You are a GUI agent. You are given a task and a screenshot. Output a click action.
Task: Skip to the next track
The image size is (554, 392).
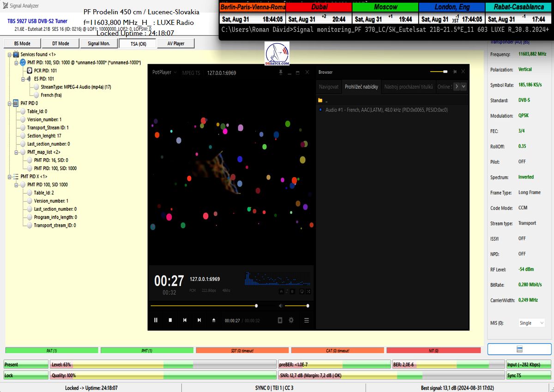[x=199, y=320]
